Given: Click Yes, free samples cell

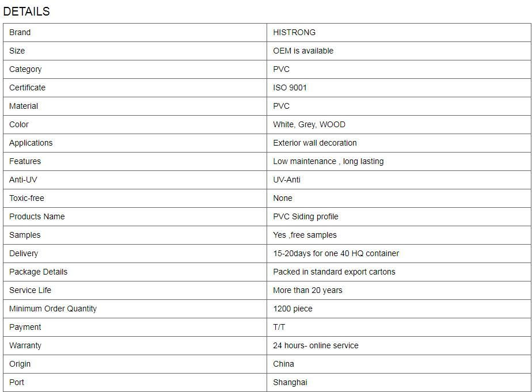Looking at the screenshot, I should [399, 235].
